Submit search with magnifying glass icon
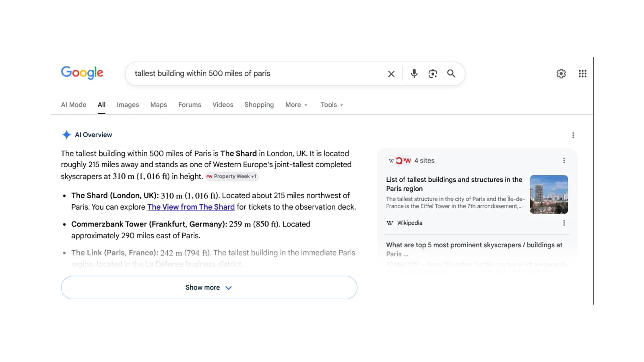 [451, 74]
